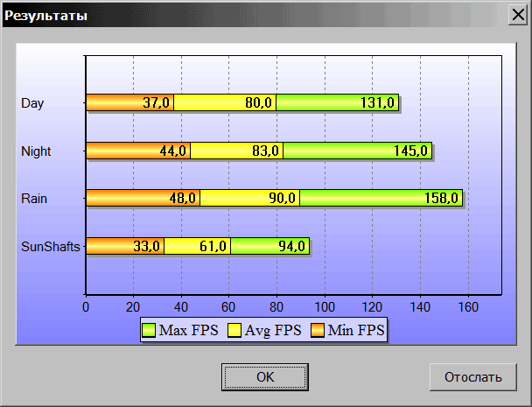Click the green Max FPS legend swatch

tap(148, 331)
